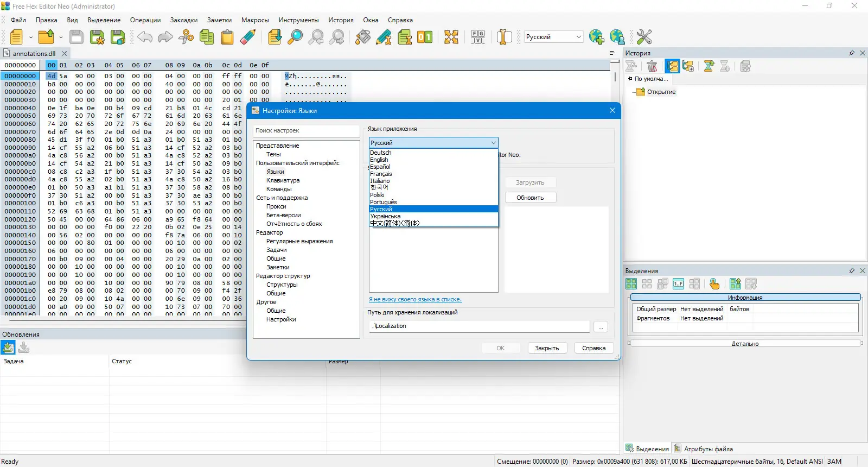Click the Copy icon in the main toolbar
This screenshot has height=467, width=868.
point(207,37)
